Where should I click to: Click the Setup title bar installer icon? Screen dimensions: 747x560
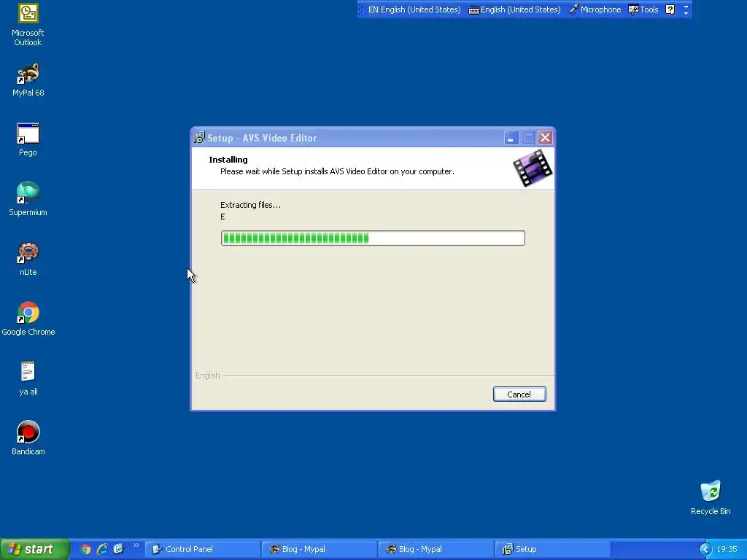[199, 138]
